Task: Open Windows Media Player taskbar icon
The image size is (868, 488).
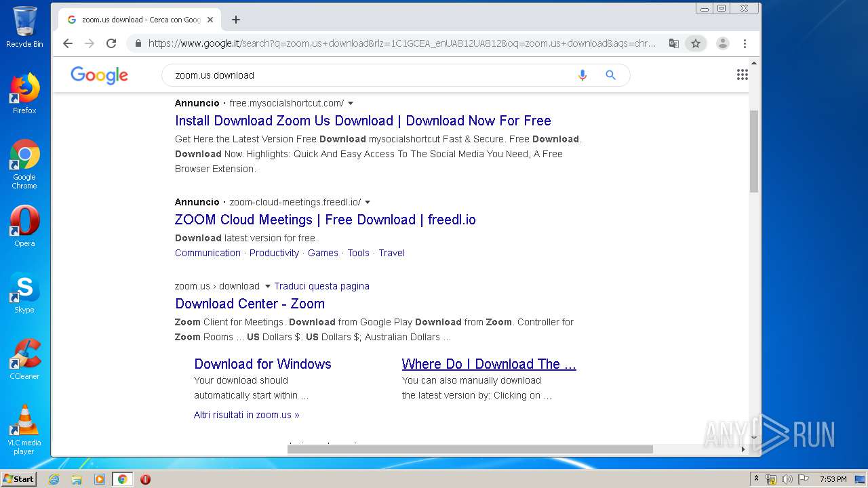Action: [x=100, y=479]
